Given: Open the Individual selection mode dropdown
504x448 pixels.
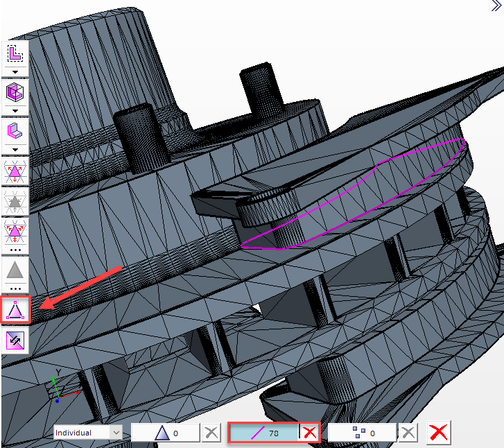Looking at the screenshot, I should [x=88, y=433].
